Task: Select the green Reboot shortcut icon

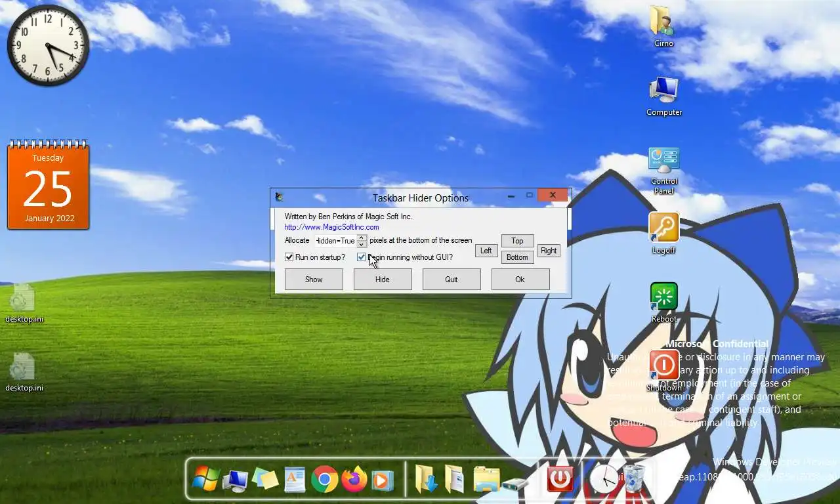Action: 663,303
